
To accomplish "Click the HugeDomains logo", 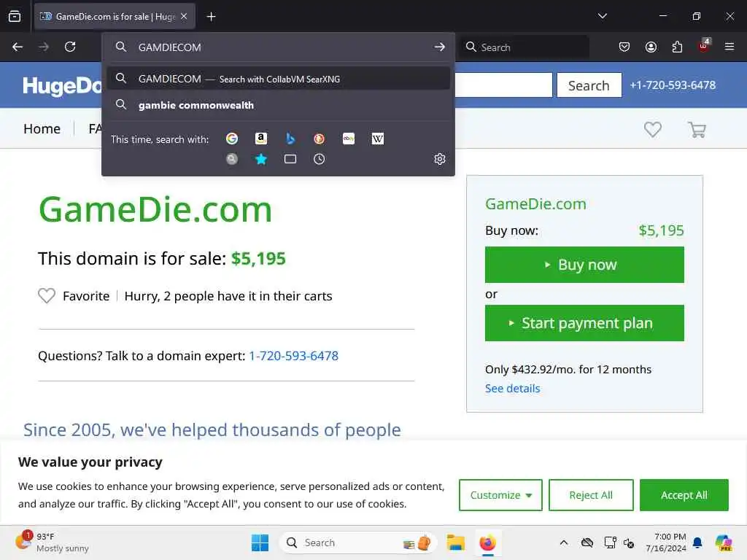I will [62, 86].
